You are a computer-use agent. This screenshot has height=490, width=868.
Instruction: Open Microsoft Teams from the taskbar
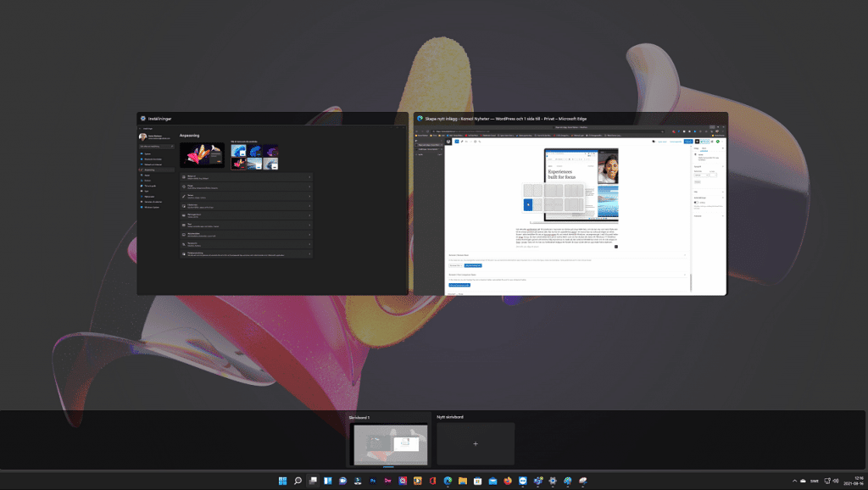coord(537,481)
